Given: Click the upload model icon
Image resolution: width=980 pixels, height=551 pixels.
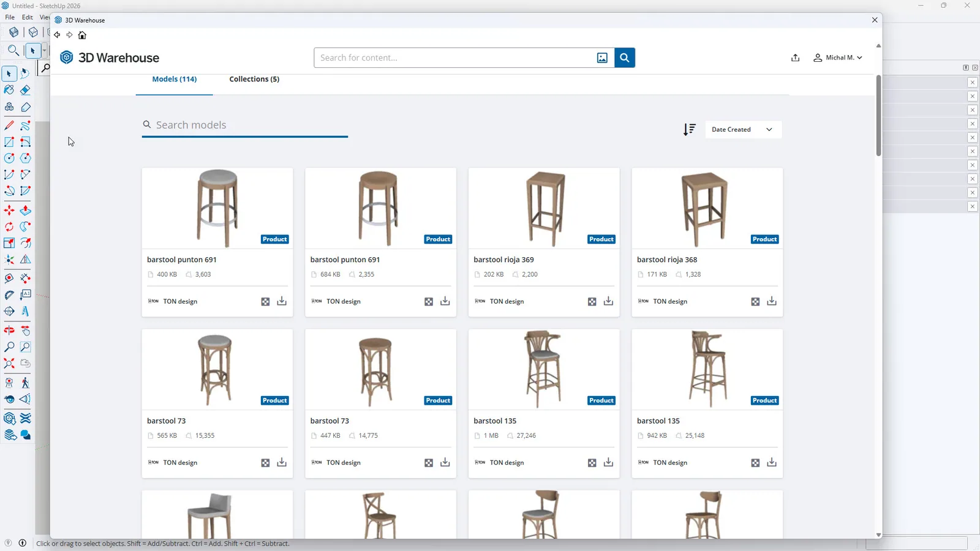Looking at the screenshot, I should pos(795,58).
